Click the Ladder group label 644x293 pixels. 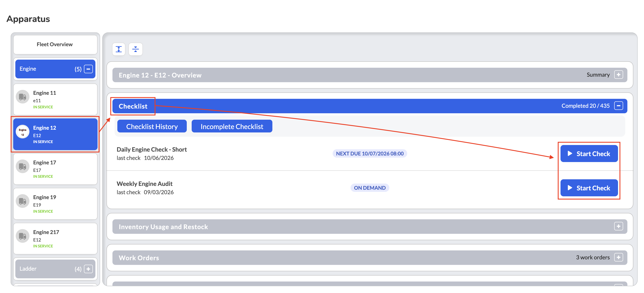coord(28,269)
